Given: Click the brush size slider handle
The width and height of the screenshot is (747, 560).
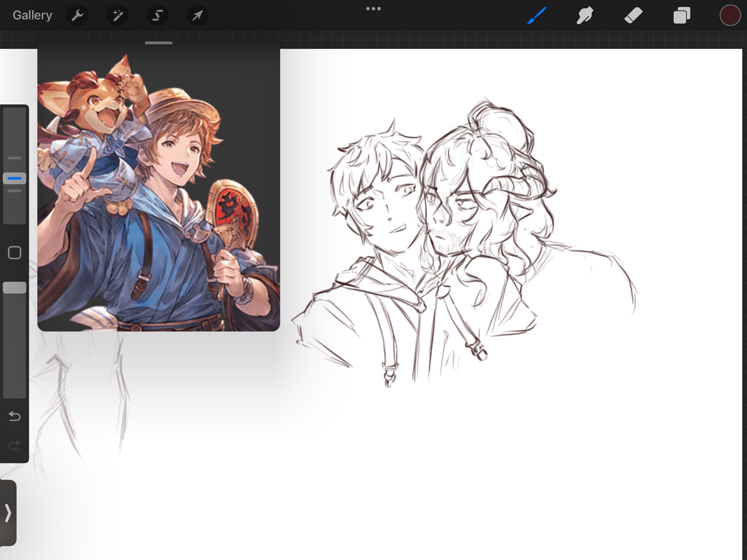Looking at the screenshot, I should point(15,178).
